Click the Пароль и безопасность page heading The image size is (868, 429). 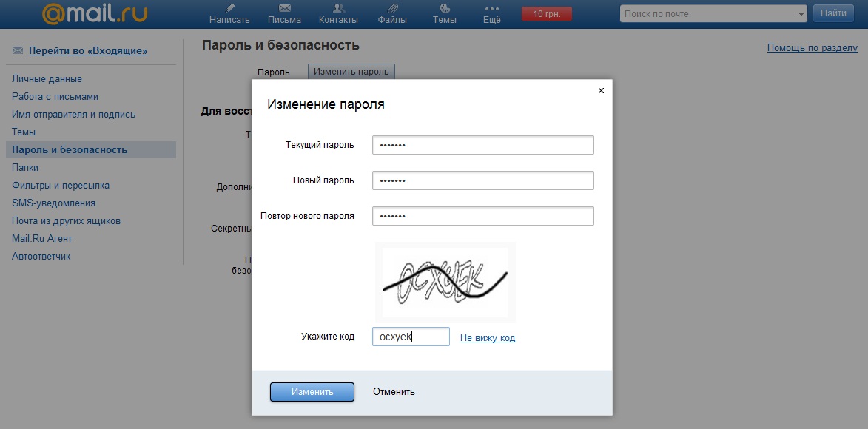[x=280, y=45]
